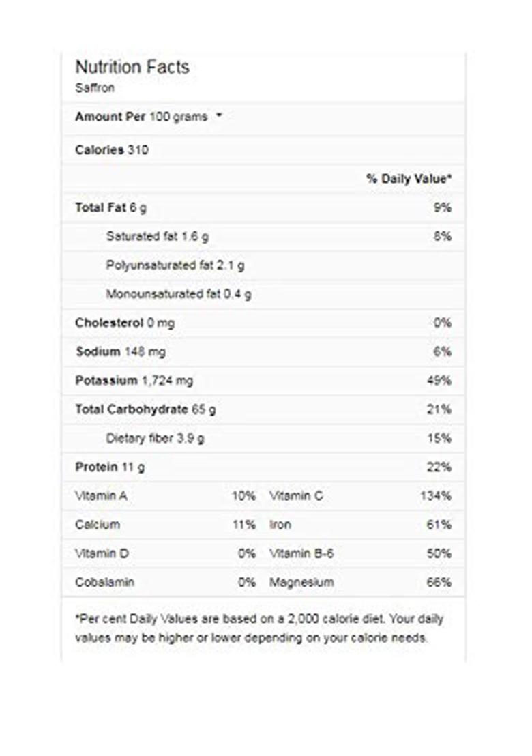Select the Saffron subtitle text
This screenshot has height=756, width=532.
tap(95, 88)
